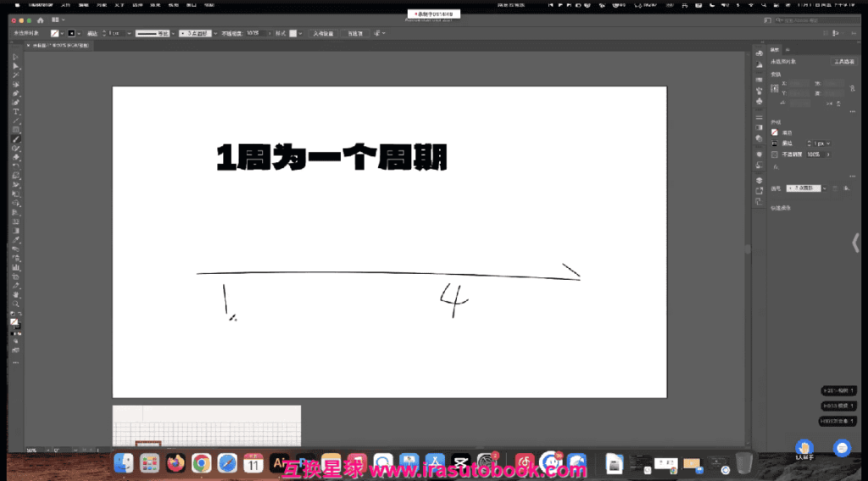Click the 文档设置 button

[323, 33]
